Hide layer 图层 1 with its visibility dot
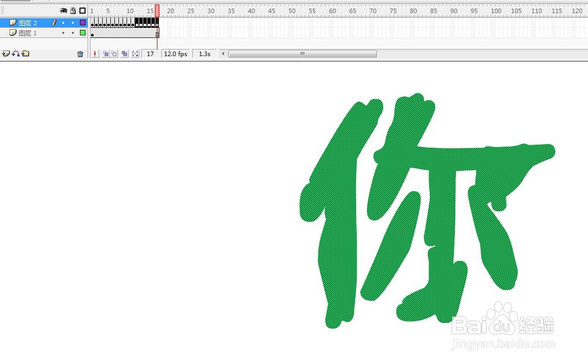588x364 pixels. coord(63,32)
